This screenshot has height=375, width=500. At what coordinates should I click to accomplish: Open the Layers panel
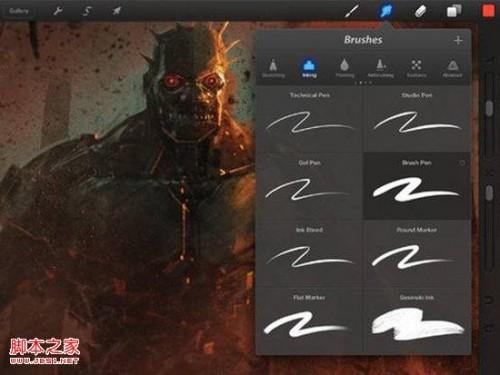coord(454,11)
